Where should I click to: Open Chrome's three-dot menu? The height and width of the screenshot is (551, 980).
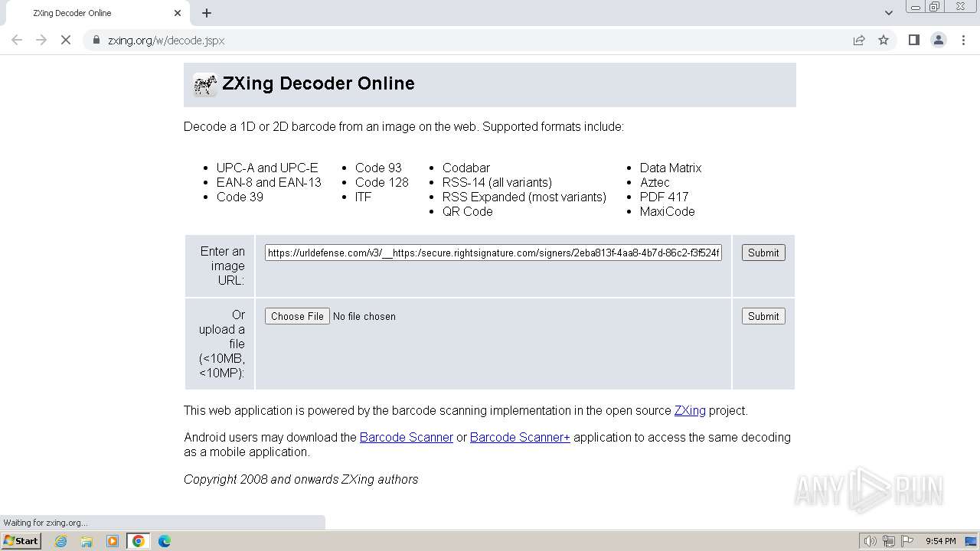click(963, 40)
